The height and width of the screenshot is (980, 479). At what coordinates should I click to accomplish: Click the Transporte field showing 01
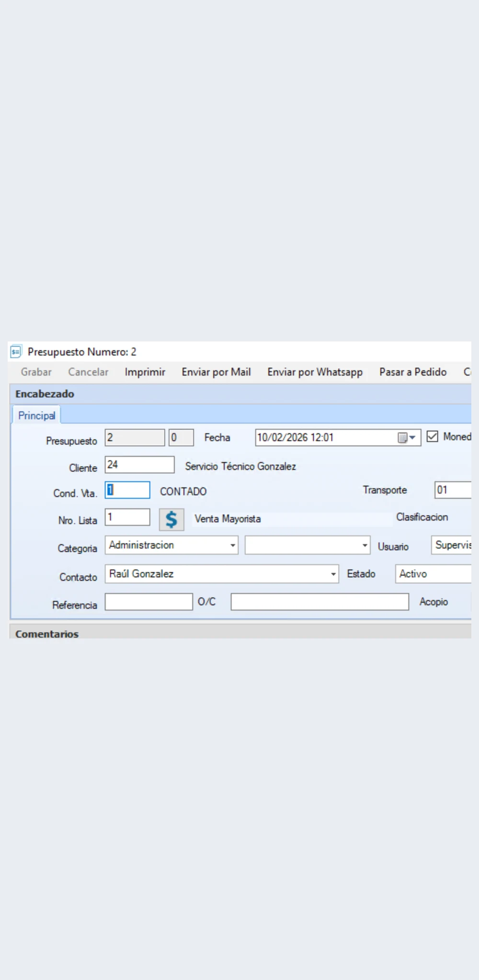pyautogui.click(x=453, y=490)
